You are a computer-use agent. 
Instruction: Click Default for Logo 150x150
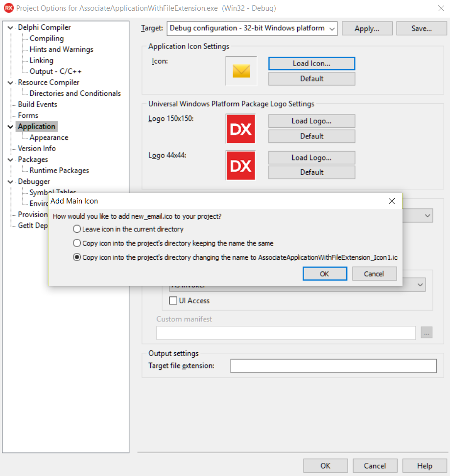point(312,136)
